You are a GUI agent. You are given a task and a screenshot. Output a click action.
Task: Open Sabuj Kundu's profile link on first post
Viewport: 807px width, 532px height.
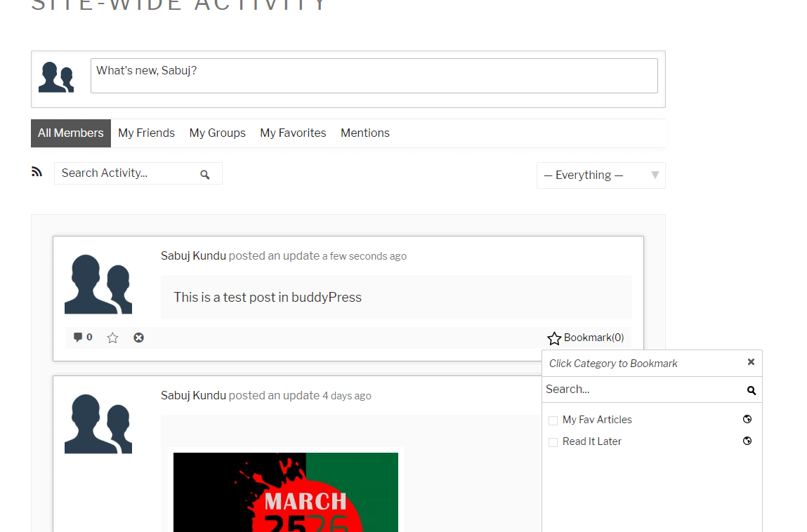193,256
